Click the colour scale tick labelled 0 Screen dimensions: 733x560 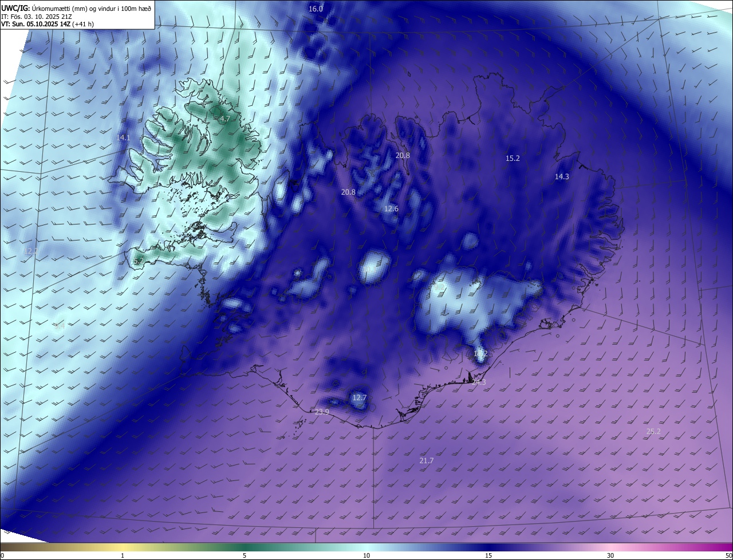click(2, 555)
